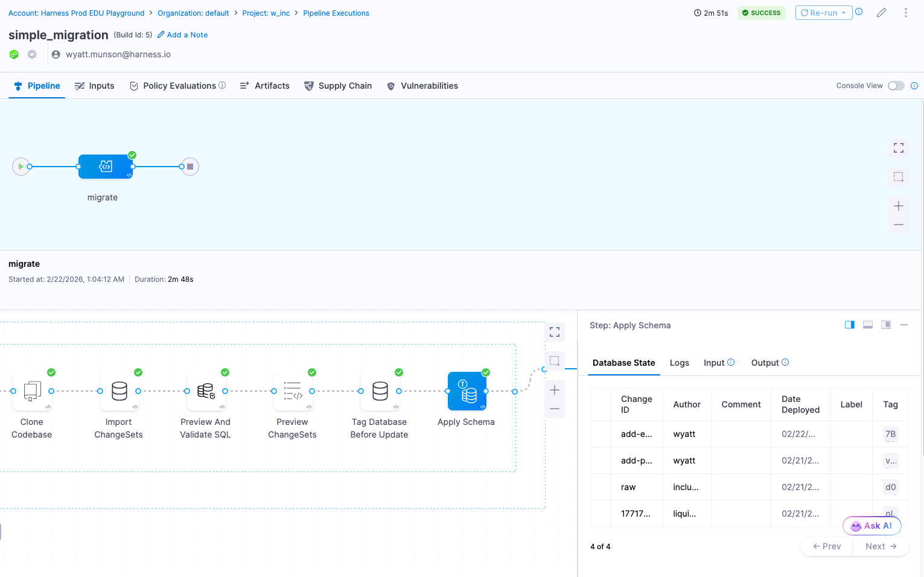Zoom in on the step graph
This screenshot has width=924, height=577.
click(555, 390)
